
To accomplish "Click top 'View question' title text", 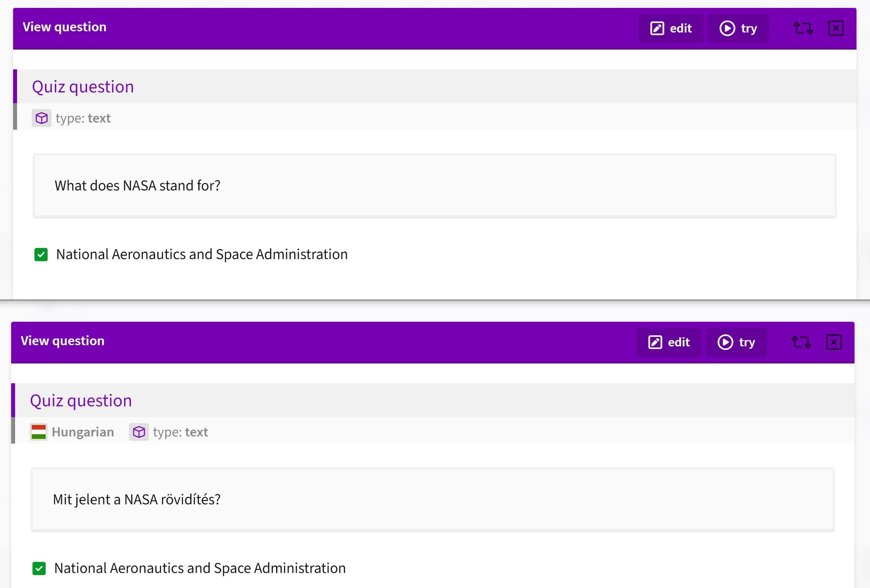I will coord(64,27).
